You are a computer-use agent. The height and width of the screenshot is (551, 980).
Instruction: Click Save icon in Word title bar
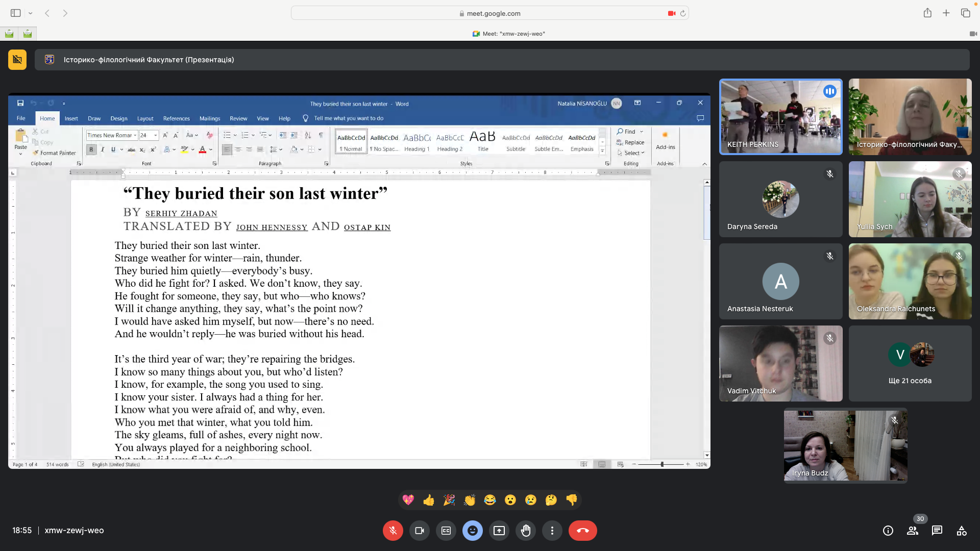20,103
